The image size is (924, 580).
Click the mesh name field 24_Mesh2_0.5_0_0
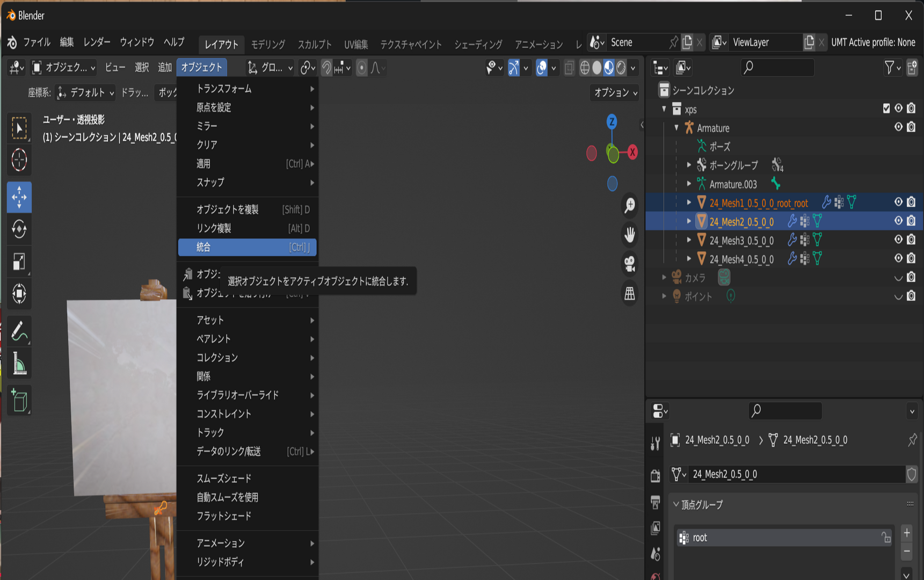click(x=796, y=474)
